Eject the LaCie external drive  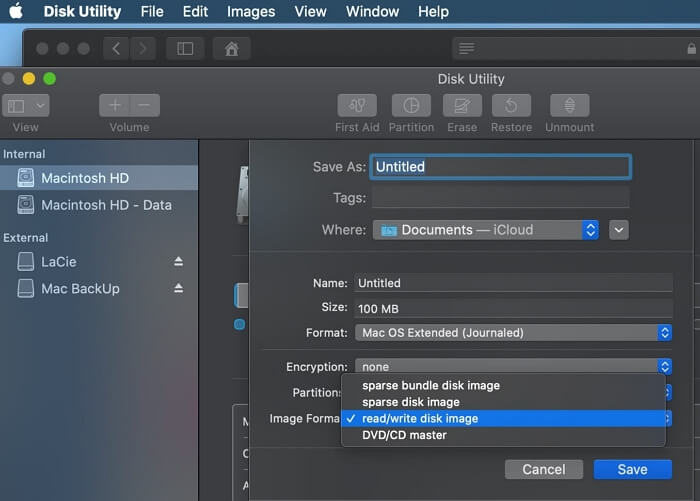(179, 262)
